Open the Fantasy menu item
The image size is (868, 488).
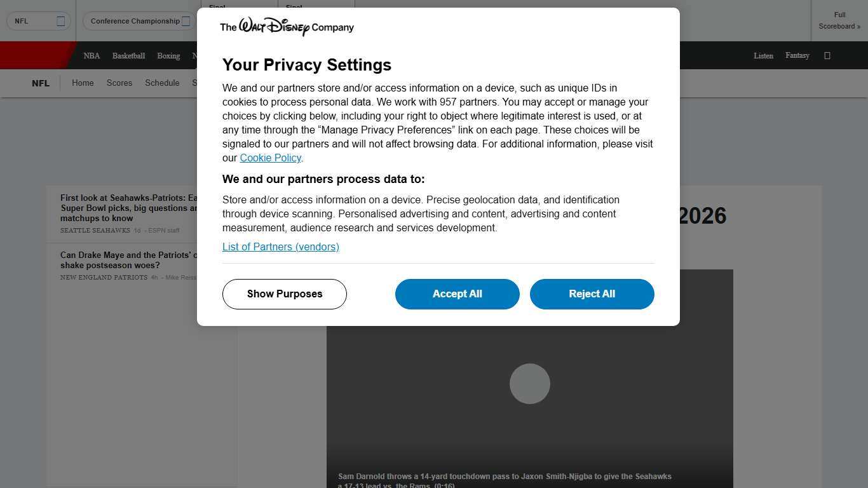[797, 56]
